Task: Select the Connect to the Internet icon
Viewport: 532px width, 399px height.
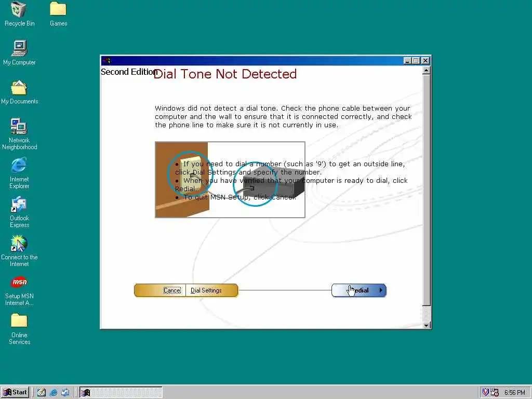Action: (19, 251)
